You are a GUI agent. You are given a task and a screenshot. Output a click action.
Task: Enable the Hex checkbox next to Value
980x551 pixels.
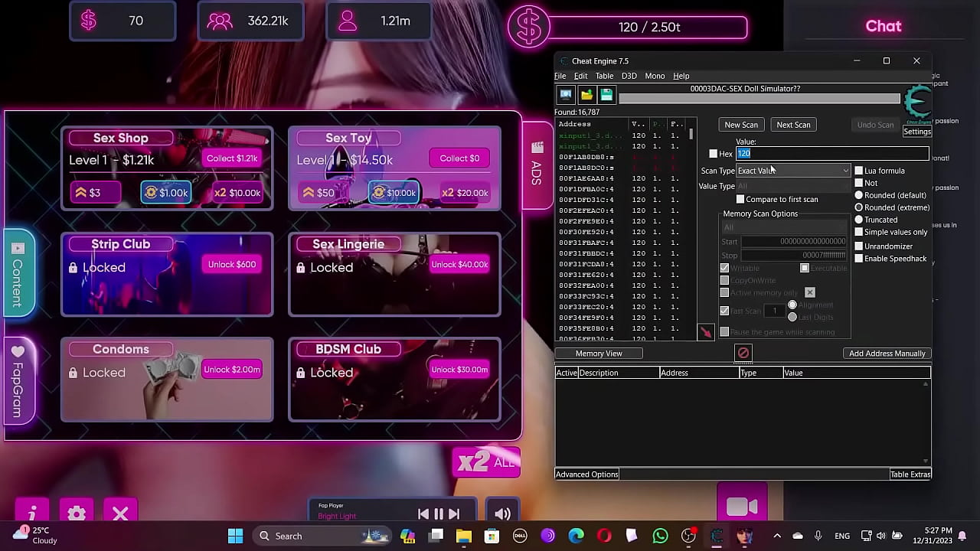[713, 153]
